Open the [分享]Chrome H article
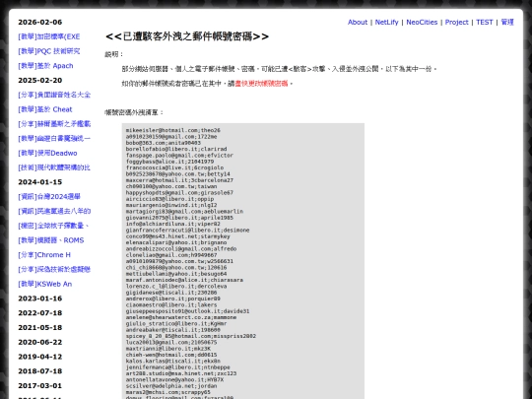532x399 pixels. 44,255
